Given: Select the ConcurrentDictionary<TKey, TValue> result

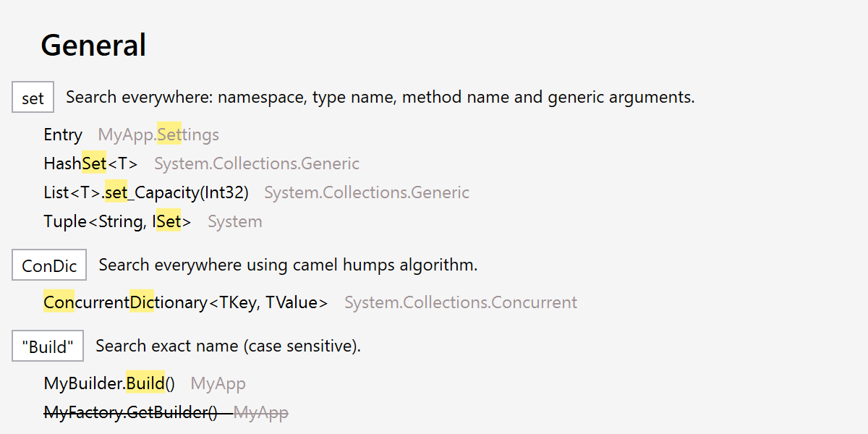Looking at the screenshot, I should (x=185, y=302).
